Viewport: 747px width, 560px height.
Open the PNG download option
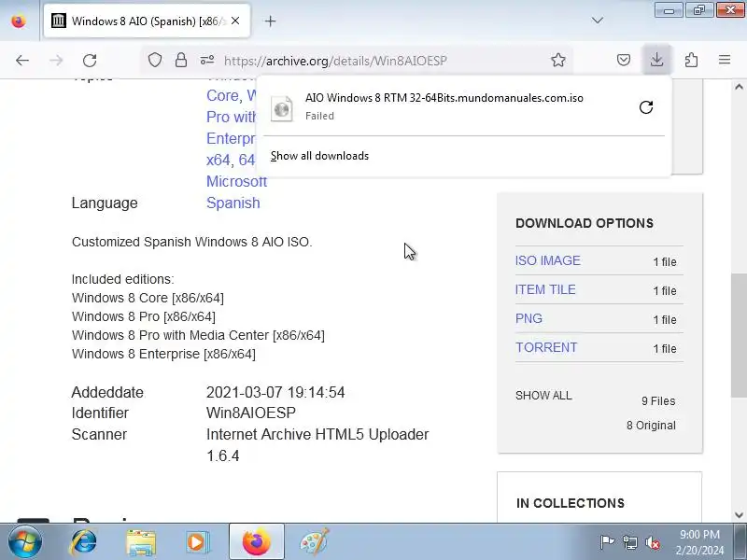tap(529, 318)
